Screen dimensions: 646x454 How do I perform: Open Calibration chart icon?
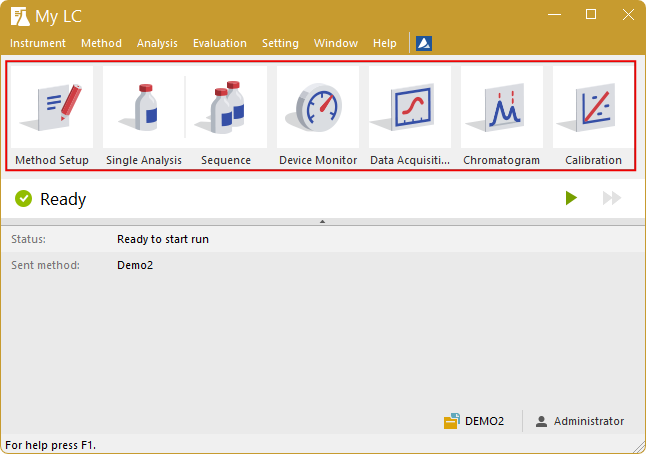[x=593, y=107]
